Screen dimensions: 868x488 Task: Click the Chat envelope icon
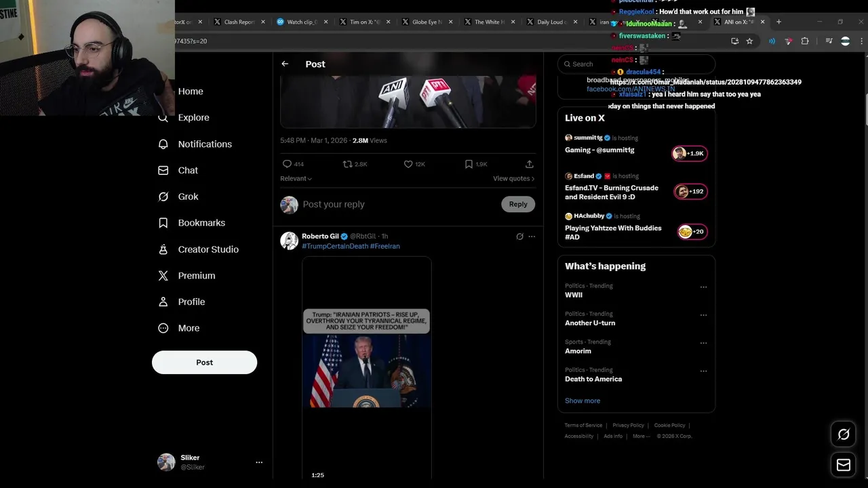(x=163, y=170)
